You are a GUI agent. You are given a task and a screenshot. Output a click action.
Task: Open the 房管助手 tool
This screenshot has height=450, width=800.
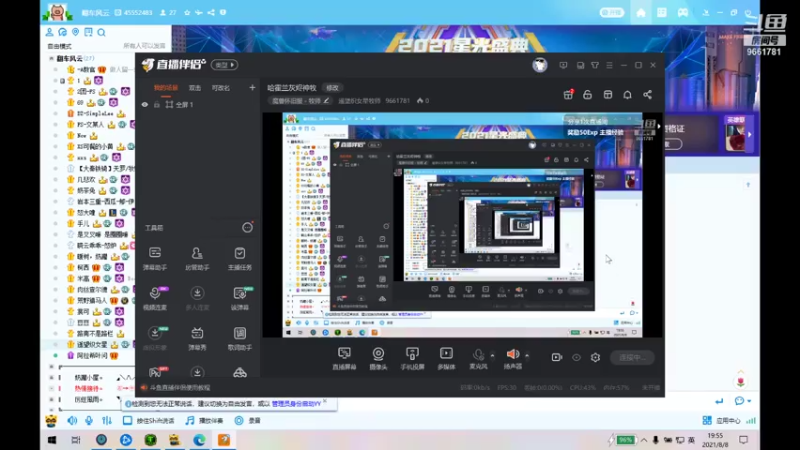(x=197, y=258)
